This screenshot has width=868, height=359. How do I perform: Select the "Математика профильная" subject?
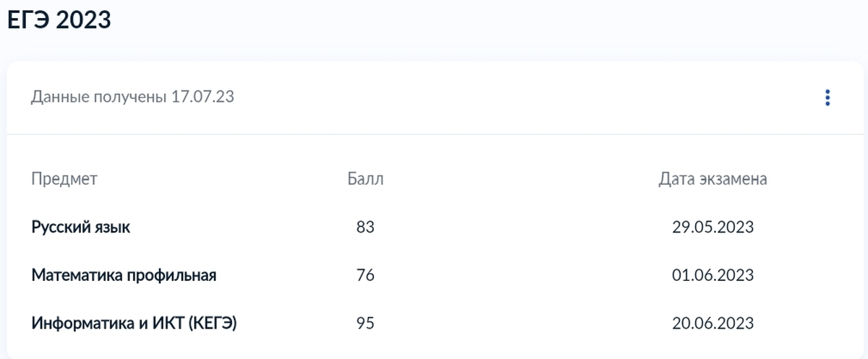(124, 275)
